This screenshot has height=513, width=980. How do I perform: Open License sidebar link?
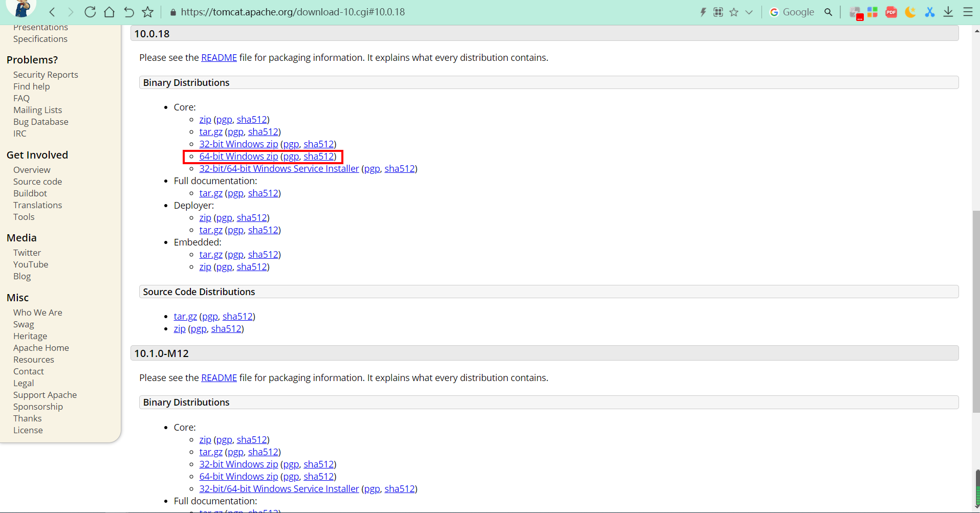28,430
